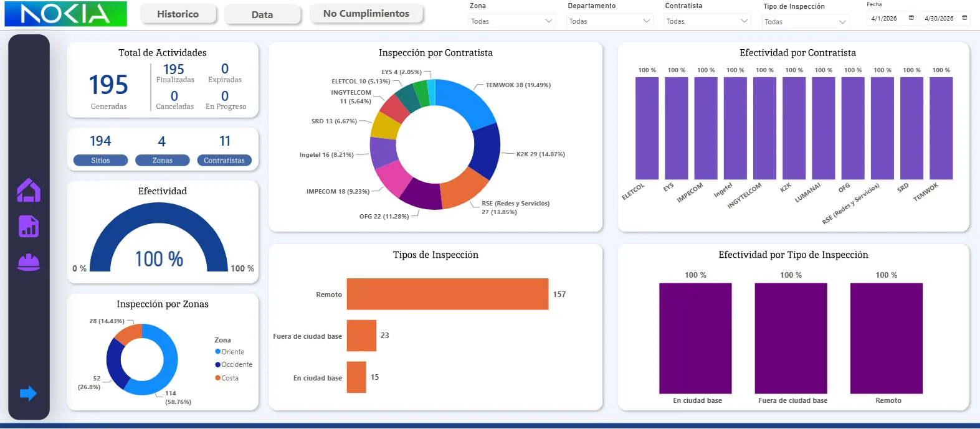Select the TEMWOK bar in Efectividad por Contratista
The height and width of the screenshot is (429, 980).
click(x=941, y=128)
